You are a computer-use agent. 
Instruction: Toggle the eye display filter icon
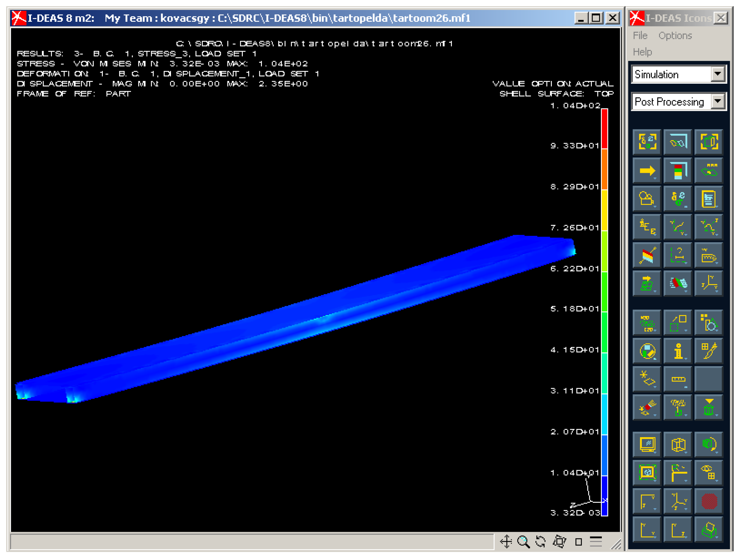click(x=709, y=473)
